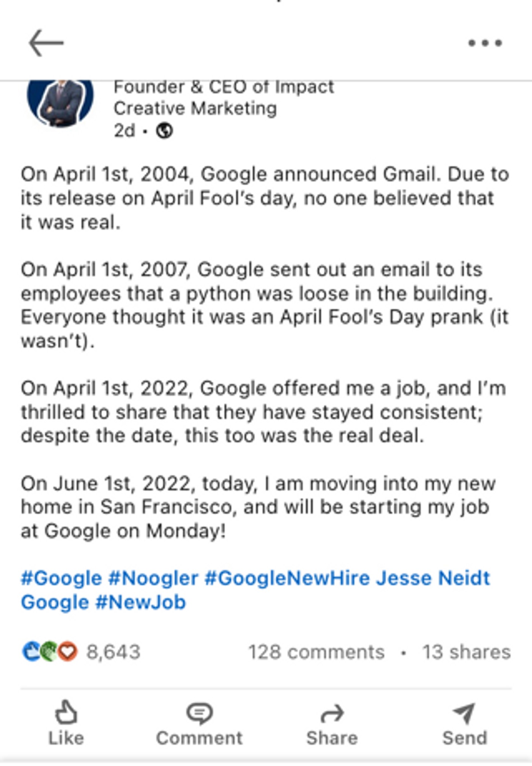
Task: View the 13 shares
Action: point(466,652)
